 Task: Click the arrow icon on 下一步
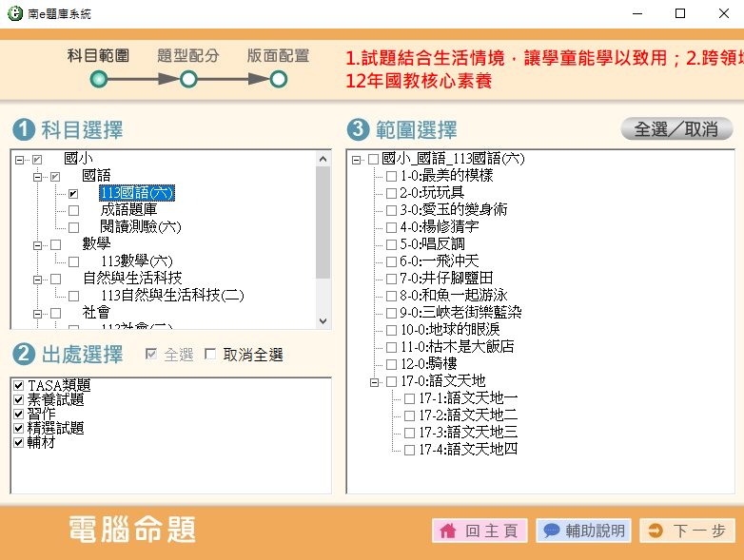(656, 531)
